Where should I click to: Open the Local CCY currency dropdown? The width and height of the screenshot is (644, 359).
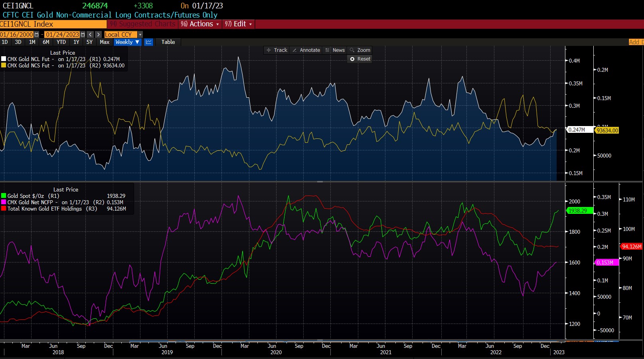[123, 35]
